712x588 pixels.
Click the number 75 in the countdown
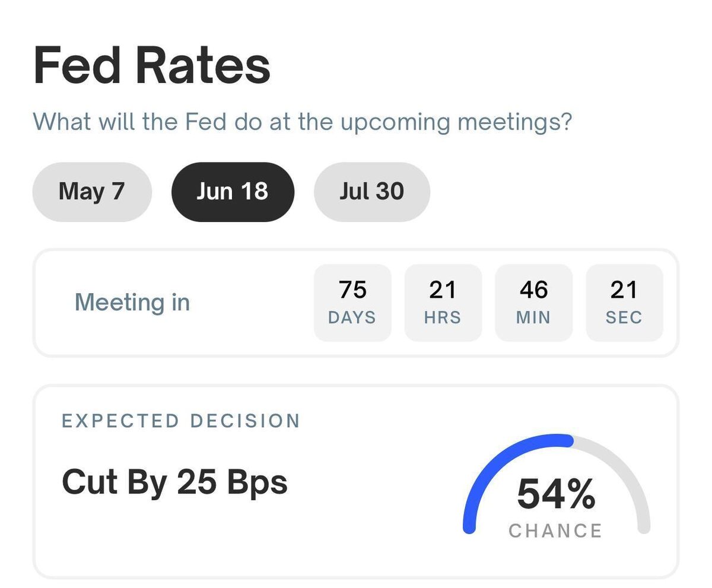click(352, 290)
